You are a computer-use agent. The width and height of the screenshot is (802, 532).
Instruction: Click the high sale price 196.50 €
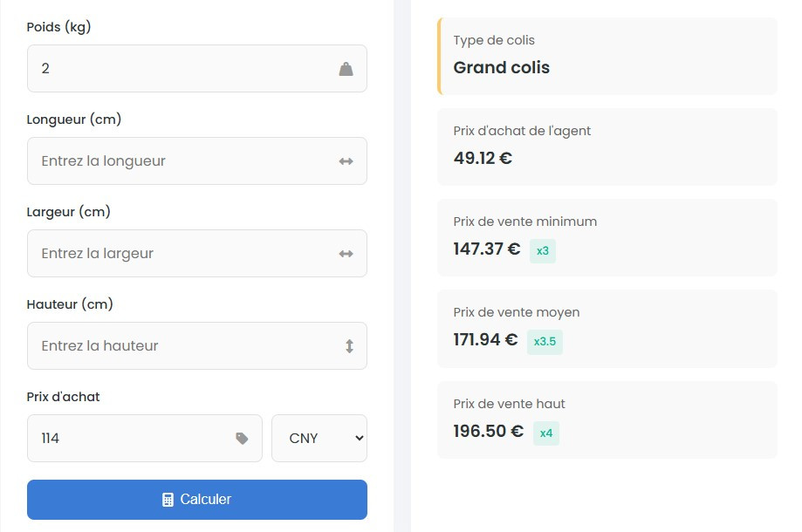pos(488,432)
